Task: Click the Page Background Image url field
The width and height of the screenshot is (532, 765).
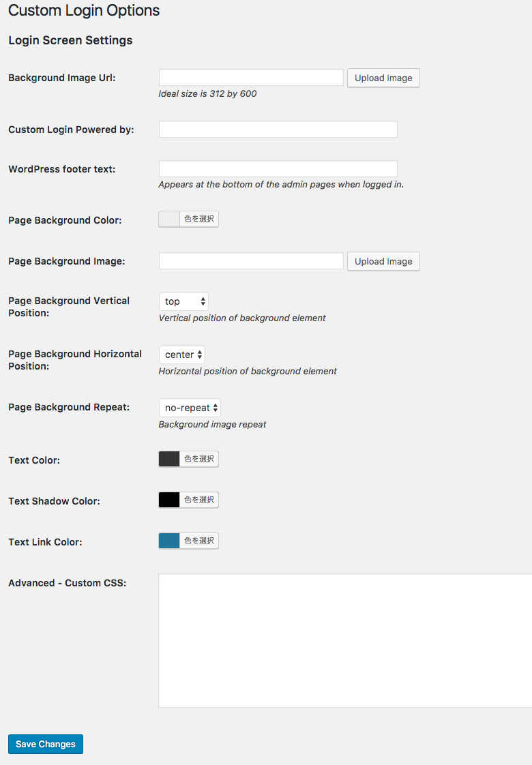Action: point(251,261)
